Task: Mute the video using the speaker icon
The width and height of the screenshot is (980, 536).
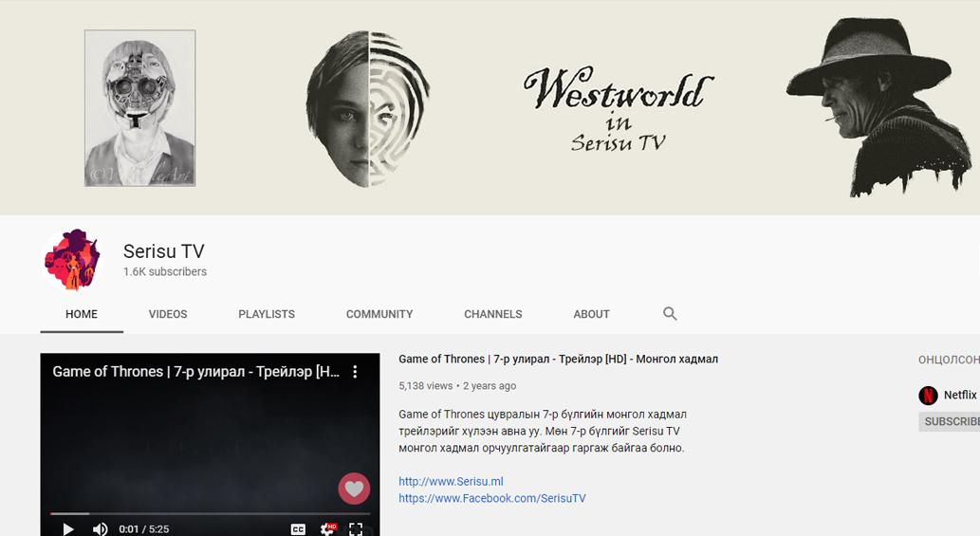Action: (100, 528)
